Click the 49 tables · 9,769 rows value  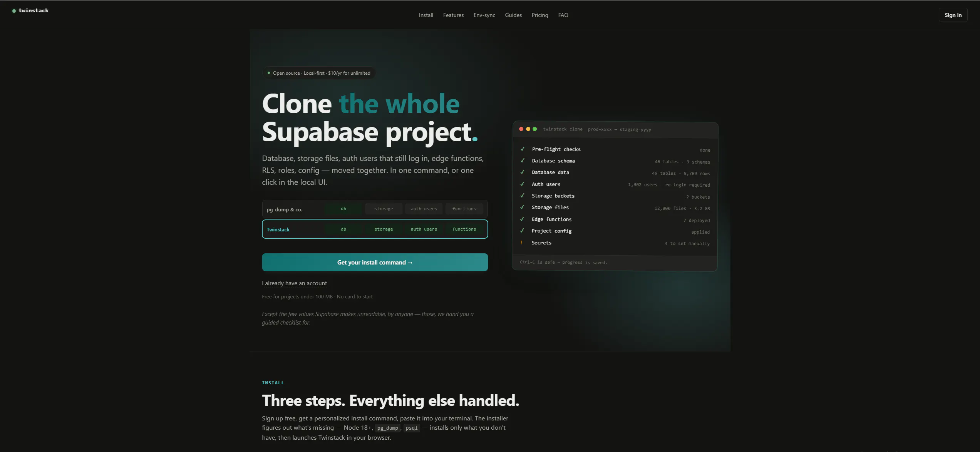[x=681, y=173]
